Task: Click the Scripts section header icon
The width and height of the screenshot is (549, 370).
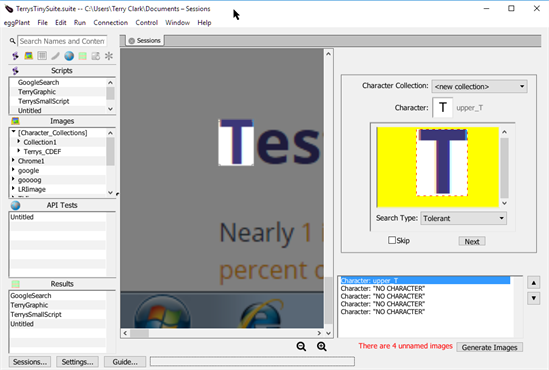Action: pyautogui.click(x=15, y=71)
